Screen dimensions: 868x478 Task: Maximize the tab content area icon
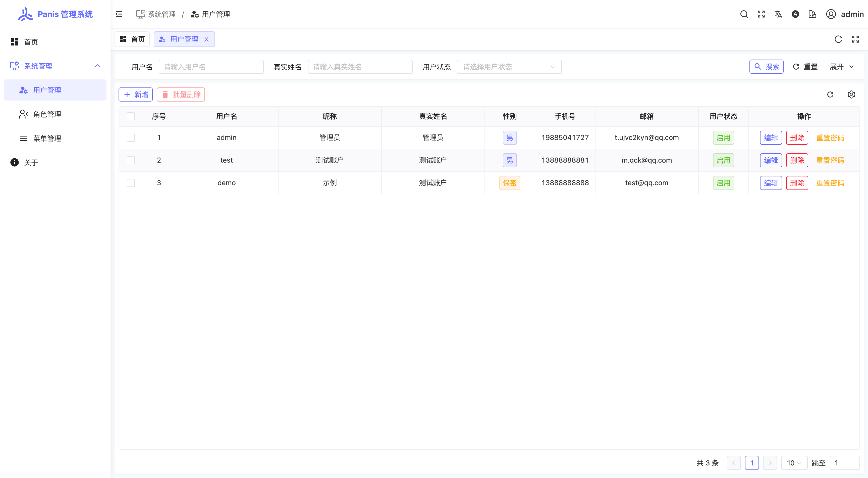[855, 39]
